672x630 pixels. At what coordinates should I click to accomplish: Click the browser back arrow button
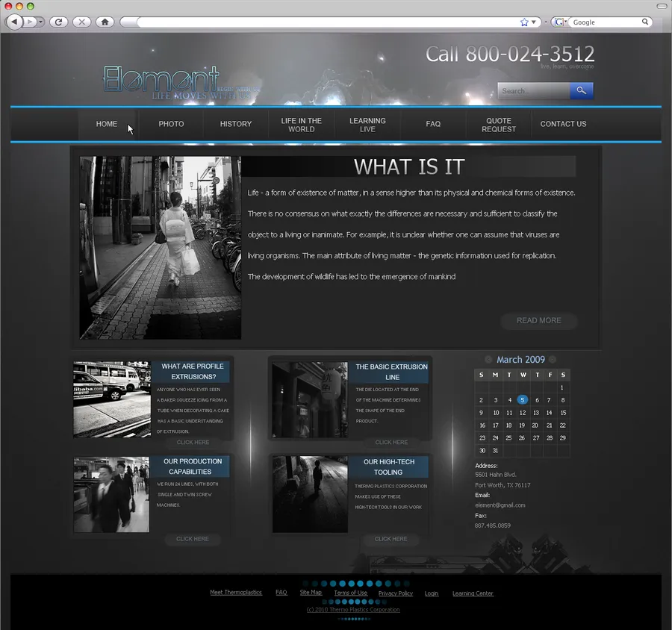pos(15,22)
